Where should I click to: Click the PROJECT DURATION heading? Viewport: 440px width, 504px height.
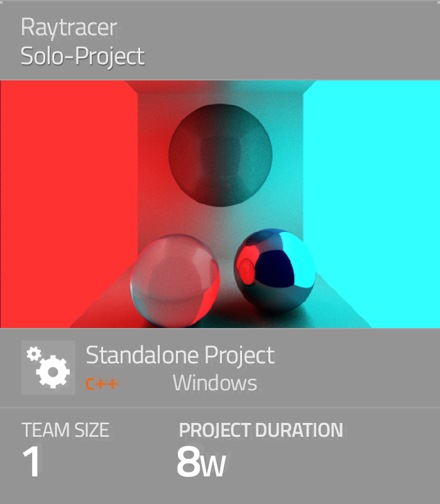[x=261, y=430]
